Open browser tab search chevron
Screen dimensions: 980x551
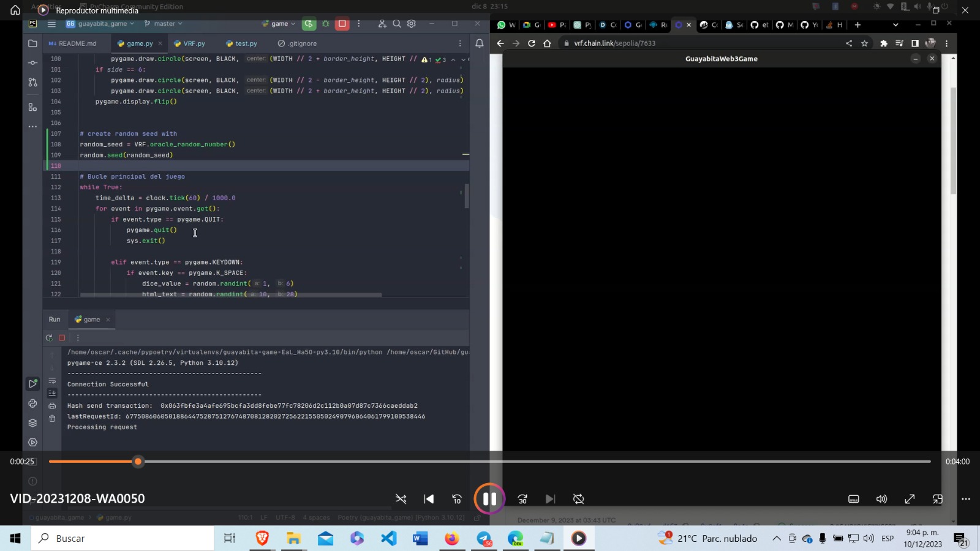coord(895,25)
